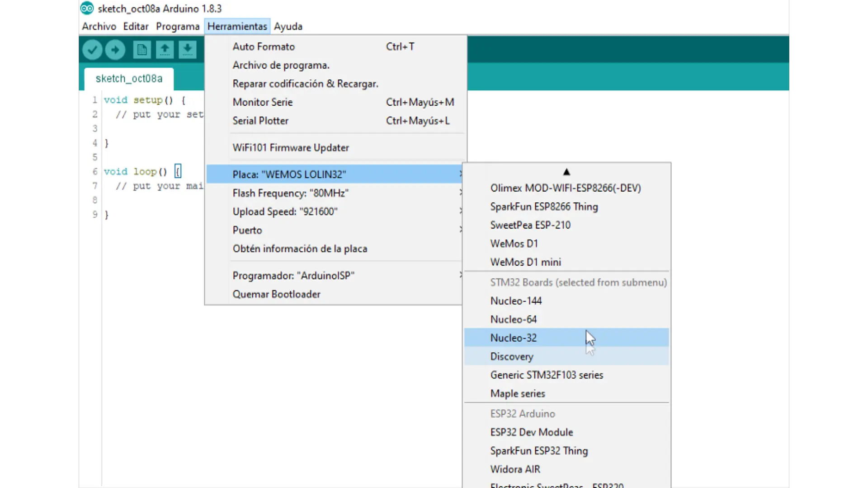
Task: Expand Flash Frequency "80MHz" submenu
Action: [x=335, y=193]
